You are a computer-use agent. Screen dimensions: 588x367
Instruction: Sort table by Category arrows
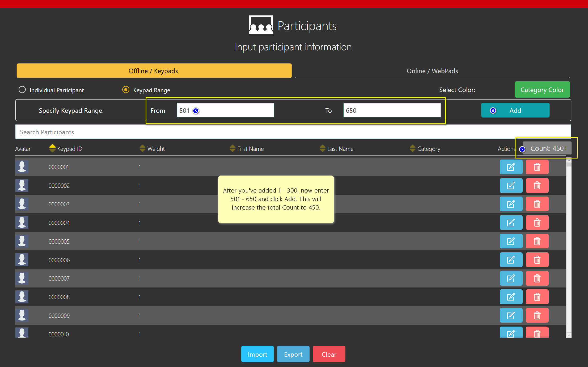[x=412, y=148]
